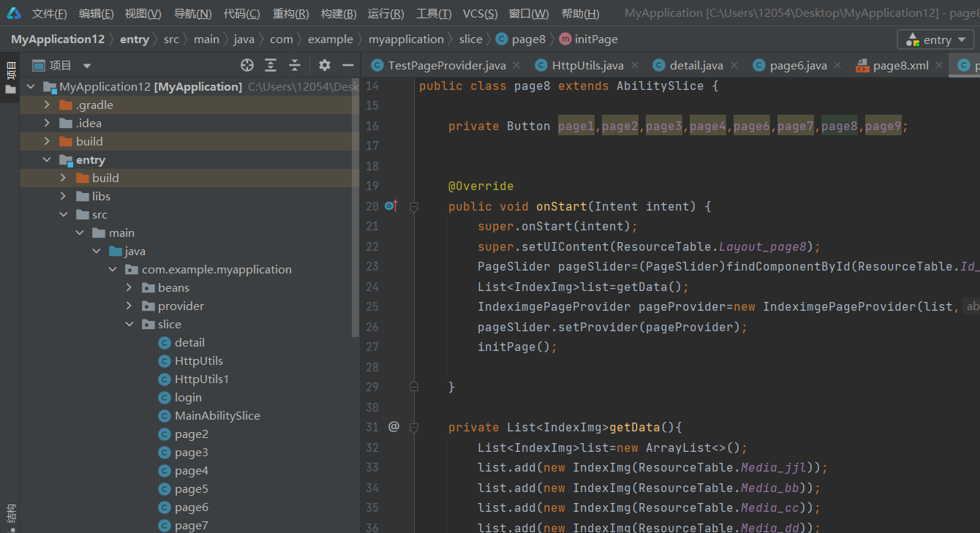Open project panel gear settings
This screenshot has height=533, width=980.
click(325, 66)
